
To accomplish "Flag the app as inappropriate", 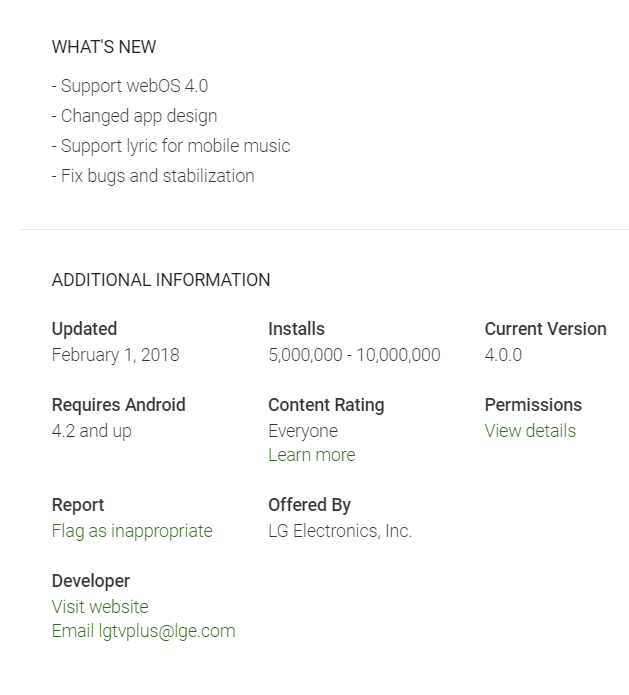I will click(x=132, y=531).
